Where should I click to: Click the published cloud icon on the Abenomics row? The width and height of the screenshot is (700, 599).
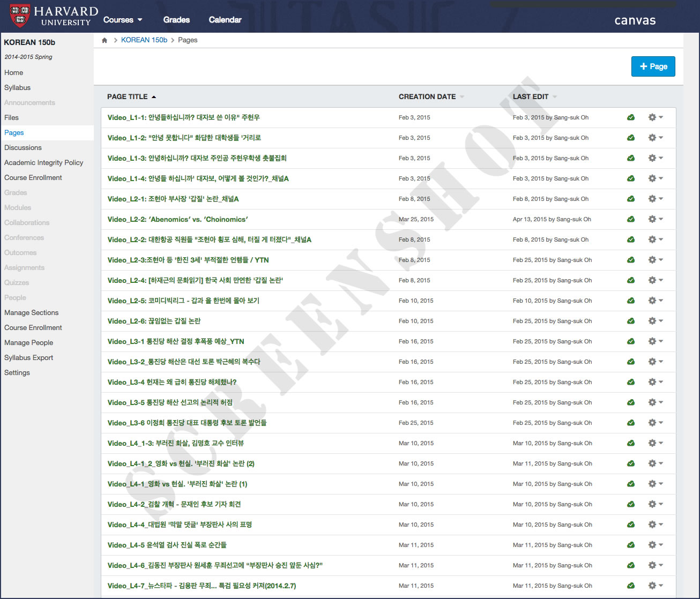click(x=631, y=219)
